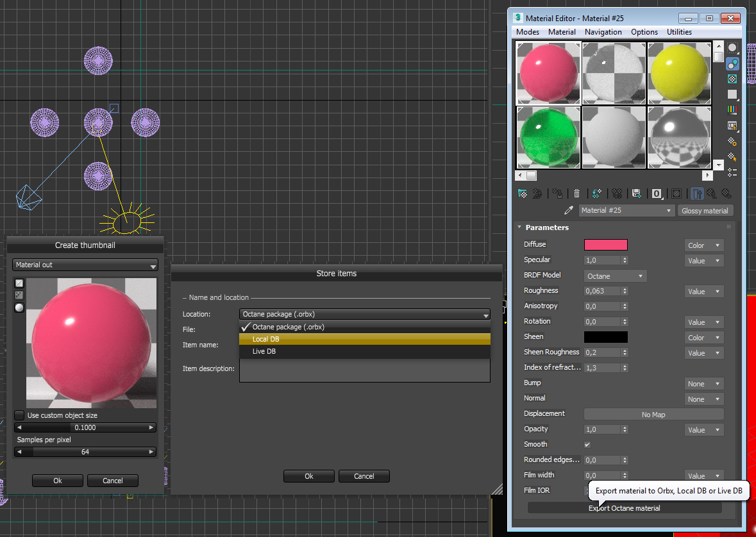Viewport: 756px width, 537px height.
Task: Select Local DB in location list
Action: click(364, 339)
